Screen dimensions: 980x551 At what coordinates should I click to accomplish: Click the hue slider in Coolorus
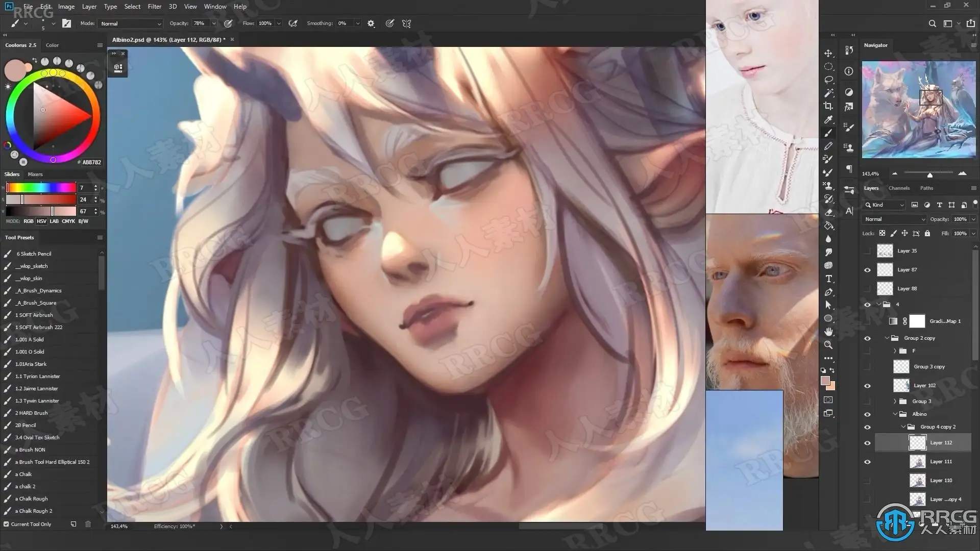[x=41, y=188]
